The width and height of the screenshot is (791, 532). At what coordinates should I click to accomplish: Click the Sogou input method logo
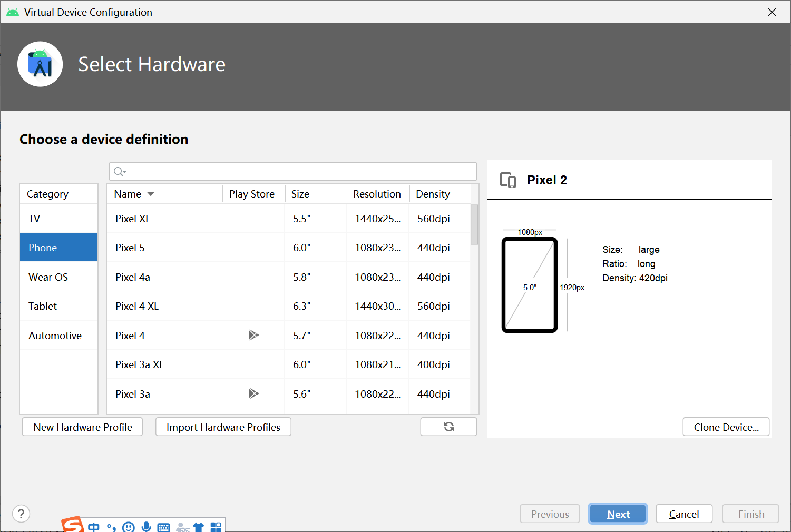73,525
